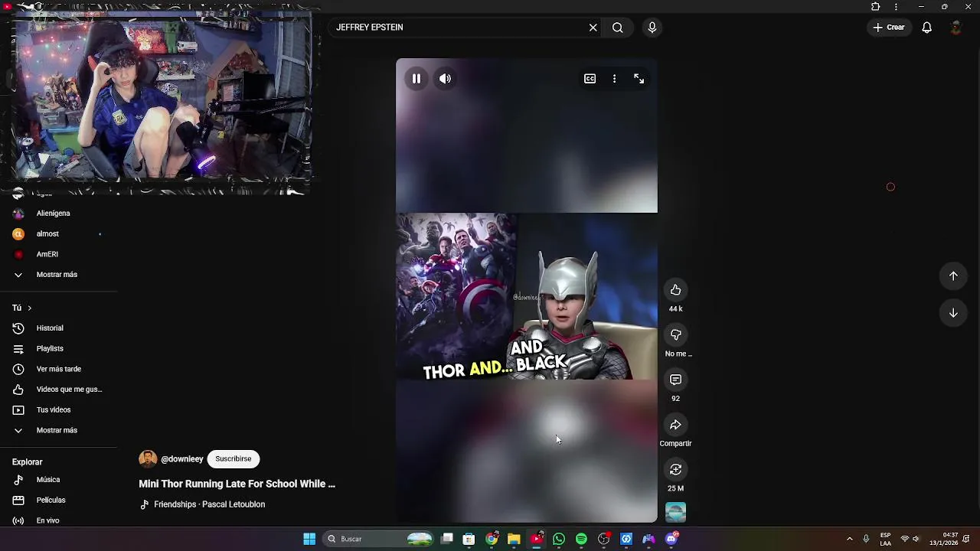Open browser extensions puzzle icon

click(x=876, y=7)
